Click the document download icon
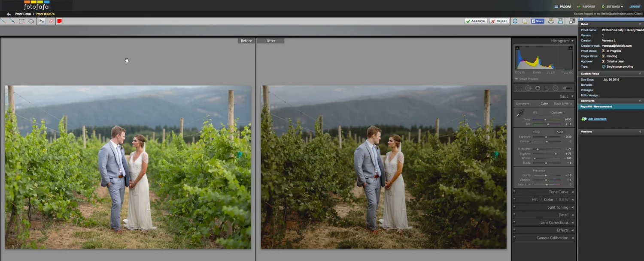Image resolution: width=644 pixels, height=261 pixels. click(x=524, y=21)
